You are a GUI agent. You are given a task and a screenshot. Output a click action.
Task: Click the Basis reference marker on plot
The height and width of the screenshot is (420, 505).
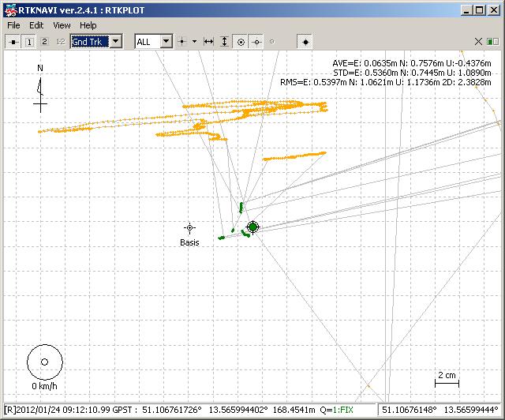tap(189, 228)
